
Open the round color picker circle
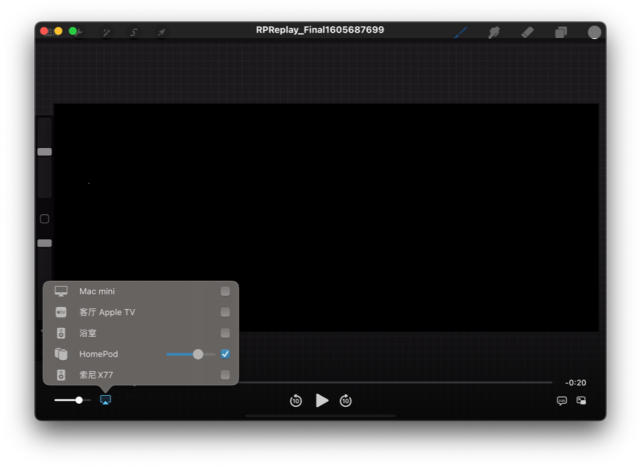[594, 32]
